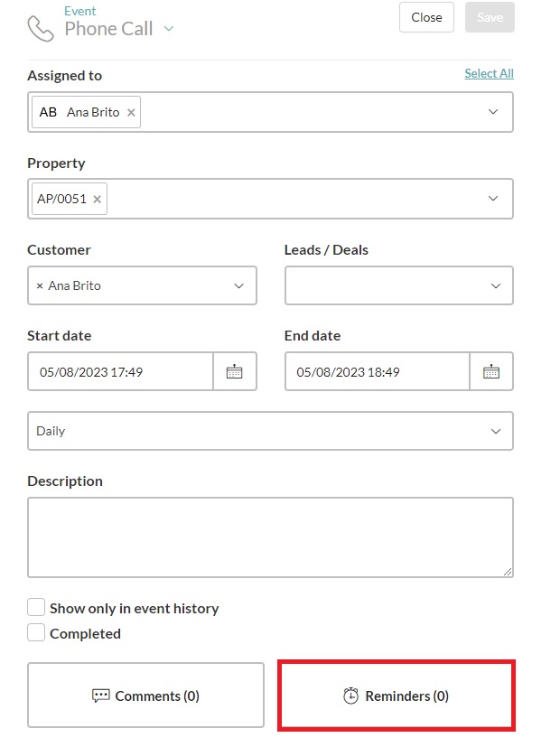Click the Select All link
This screenshot has width=560, height=747.
click(x=489, y=73)
